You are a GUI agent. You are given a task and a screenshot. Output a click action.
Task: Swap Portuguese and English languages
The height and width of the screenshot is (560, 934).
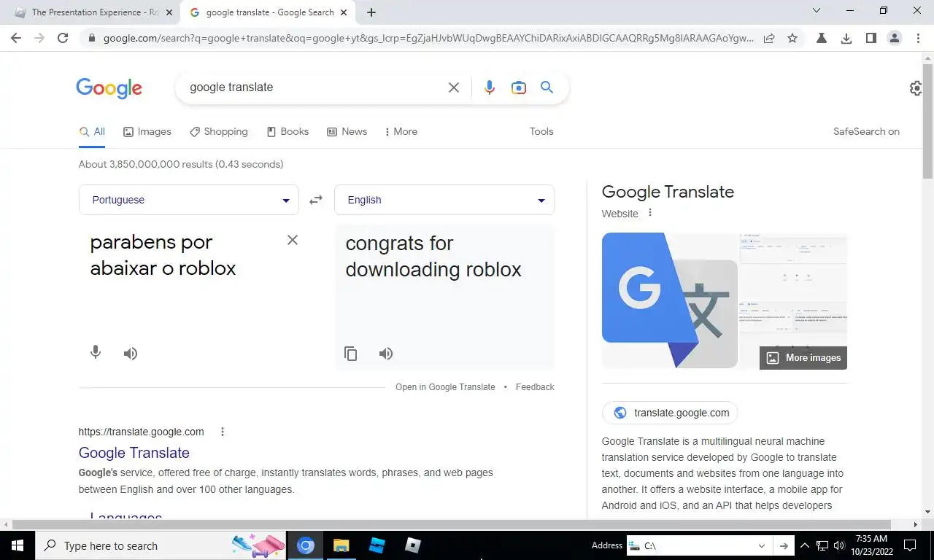(x=316, y=200)
